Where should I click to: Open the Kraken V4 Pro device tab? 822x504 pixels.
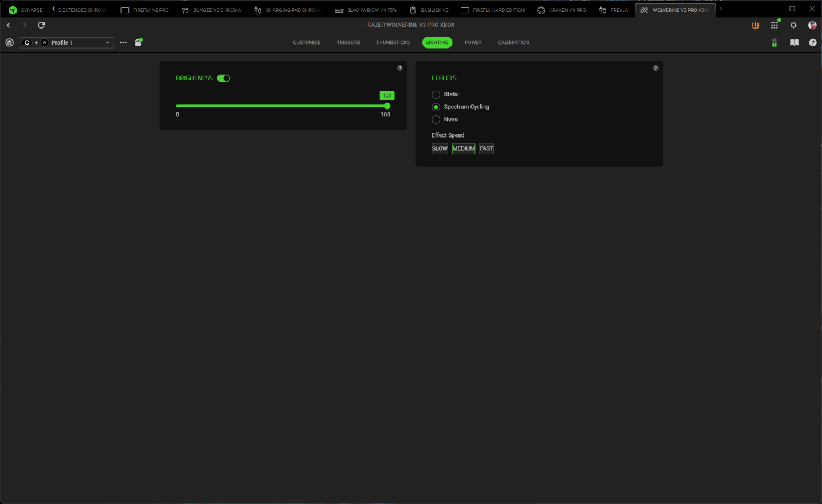pos(562,10)
